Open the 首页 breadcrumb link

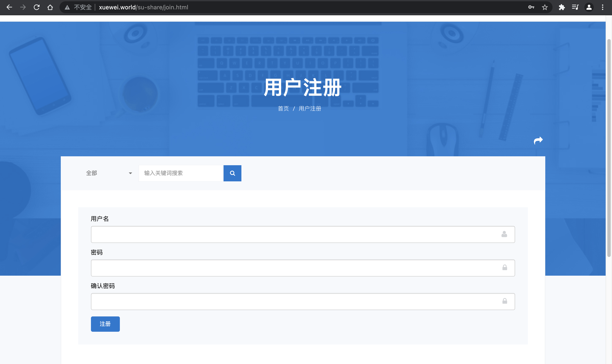(283, 109)
